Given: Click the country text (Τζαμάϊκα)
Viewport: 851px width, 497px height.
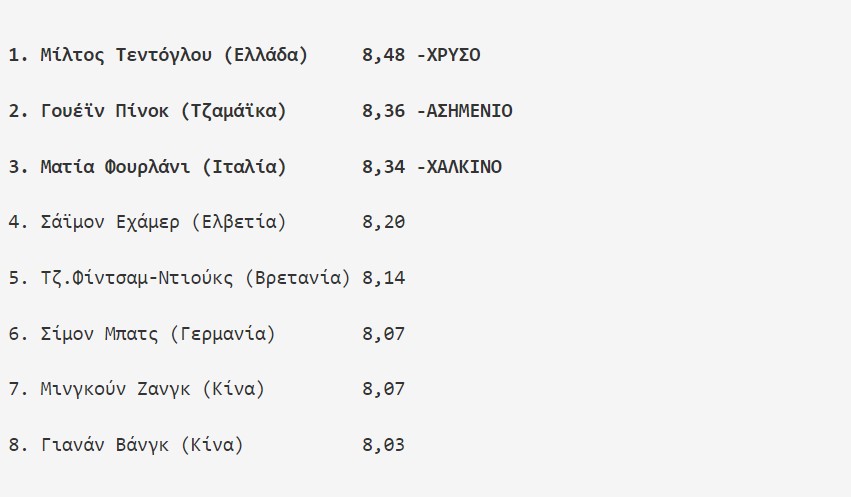Looking at the screenshot, I should coord(234,111).
